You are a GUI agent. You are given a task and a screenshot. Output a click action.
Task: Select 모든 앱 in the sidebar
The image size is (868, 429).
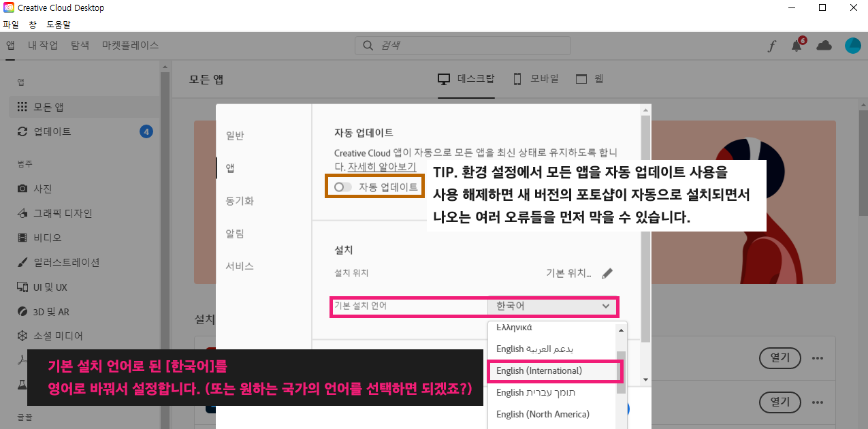(84, 107)
